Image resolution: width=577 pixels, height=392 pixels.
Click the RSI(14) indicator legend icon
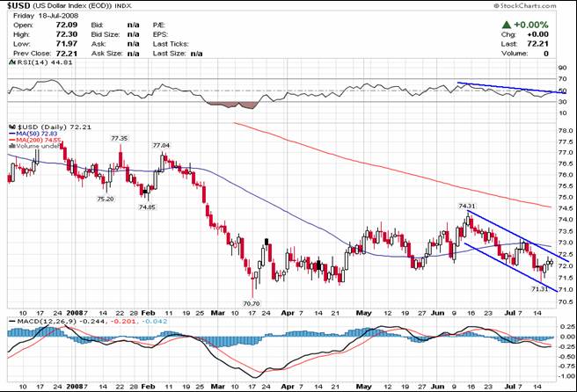click(11, 62)
